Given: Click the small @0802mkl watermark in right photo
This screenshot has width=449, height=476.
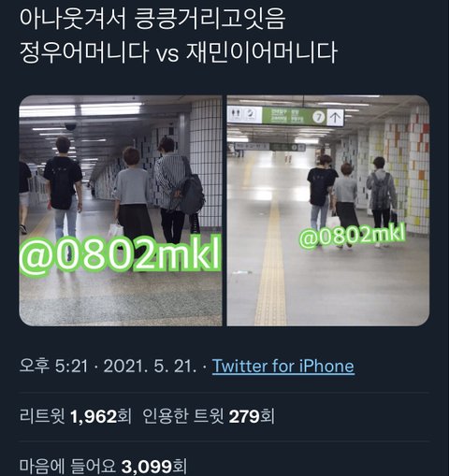Looking at the screenshot, I should [x=353, y=237].
